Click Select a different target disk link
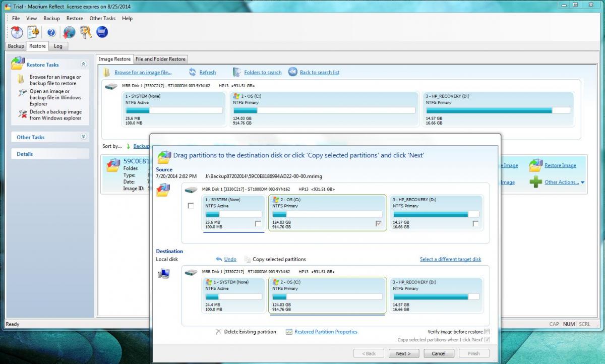 coord(451,259)
